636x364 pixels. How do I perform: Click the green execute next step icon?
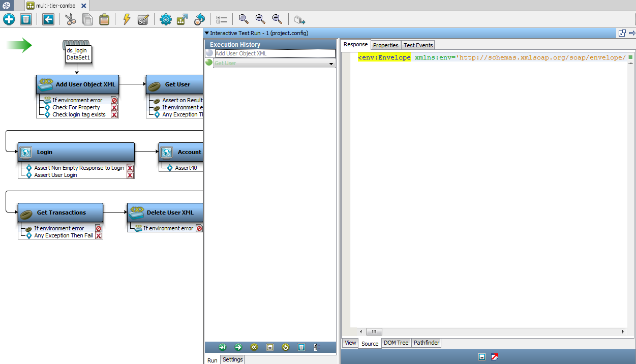click(x=222, y=347)
